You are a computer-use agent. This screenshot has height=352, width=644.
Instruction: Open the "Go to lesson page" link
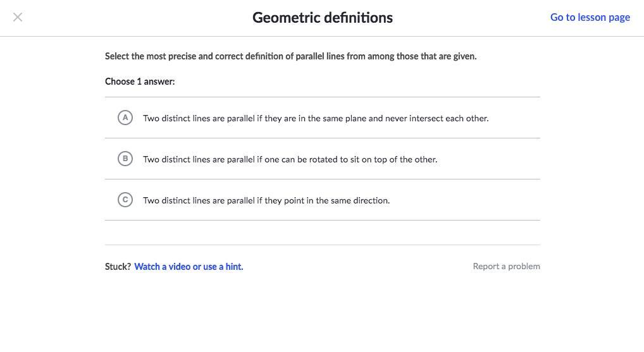(590, 17)
